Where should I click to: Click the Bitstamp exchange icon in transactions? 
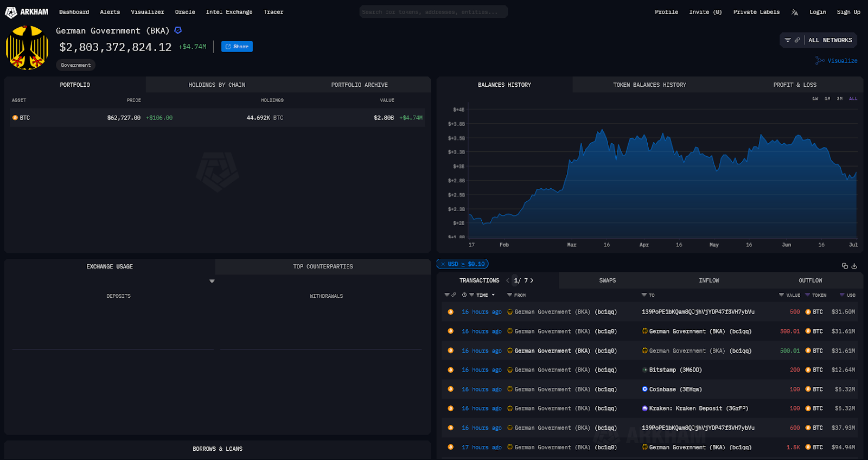[644, 370]
